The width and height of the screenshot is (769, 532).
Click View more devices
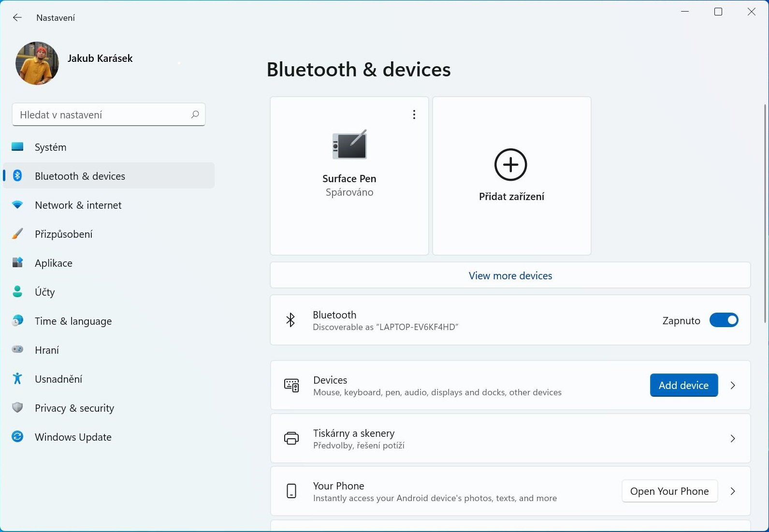pos(510,275)
